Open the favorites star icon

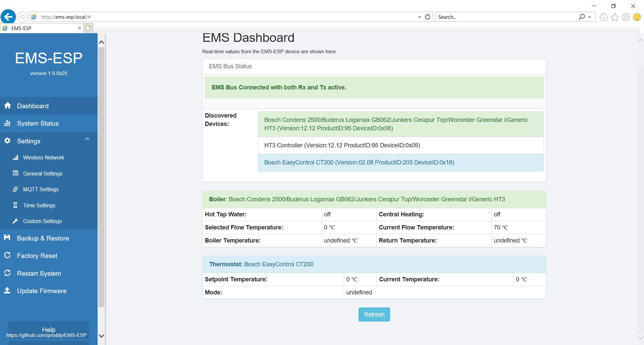tap(615, 17)
